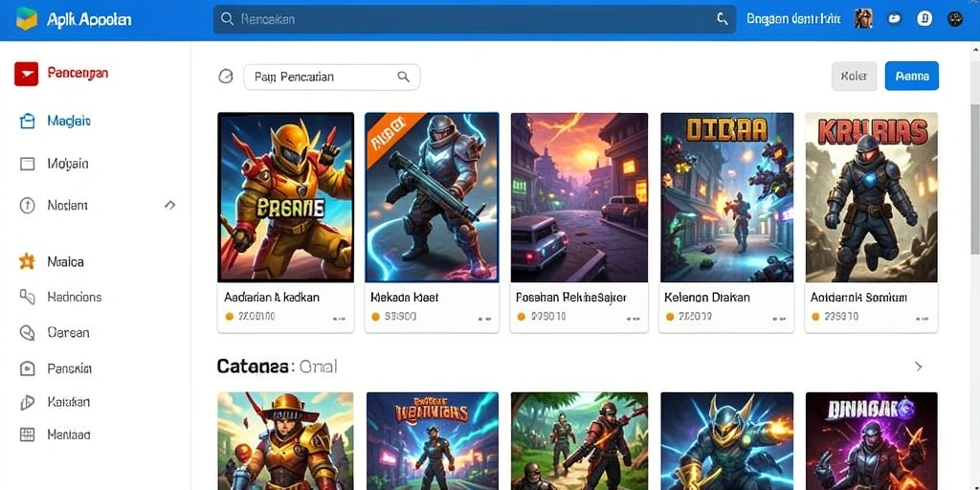The width and height of the screenshot is (980, 490).
Task: Click the Pansikin sidebar icon
Action: tap(27, 368)
